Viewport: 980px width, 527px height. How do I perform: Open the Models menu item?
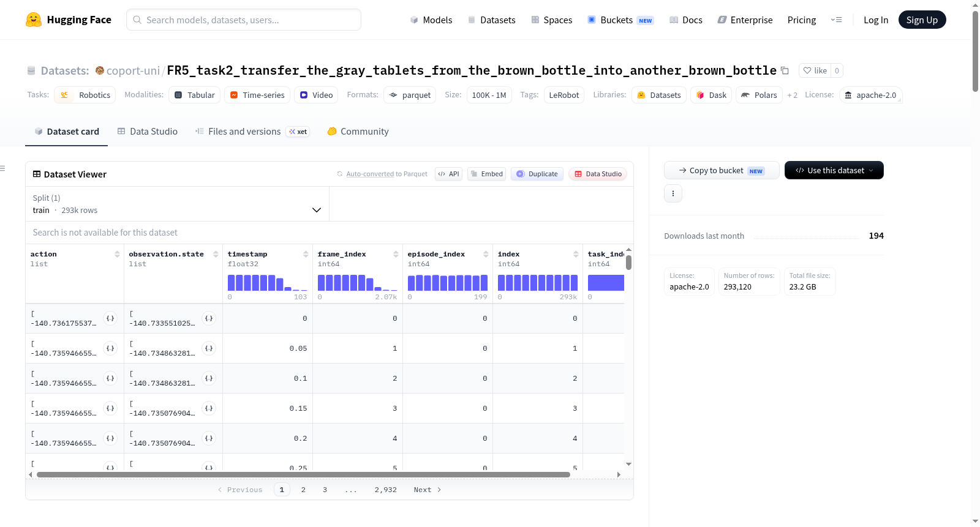pos(431,20)
